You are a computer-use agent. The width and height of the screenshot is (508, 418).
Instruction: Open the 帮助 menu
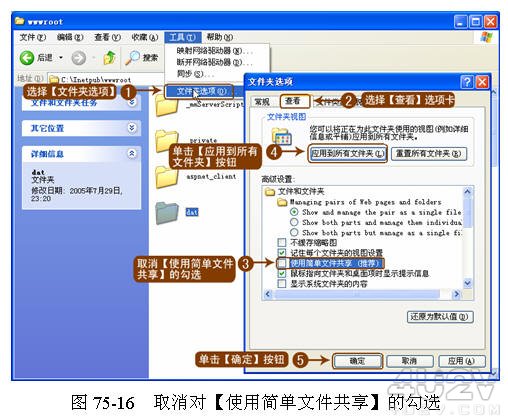pyautogui.click(x=219, y=37)
